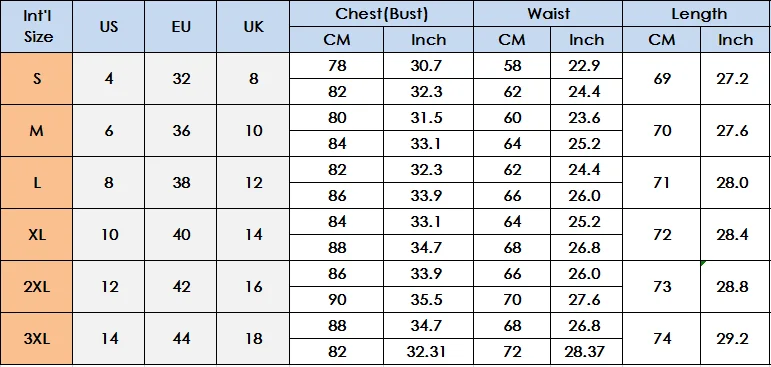The width and height of the screenshot is (771, 367).
Task: Select the chest cell showing 30.7
Action: click(428, 65)
